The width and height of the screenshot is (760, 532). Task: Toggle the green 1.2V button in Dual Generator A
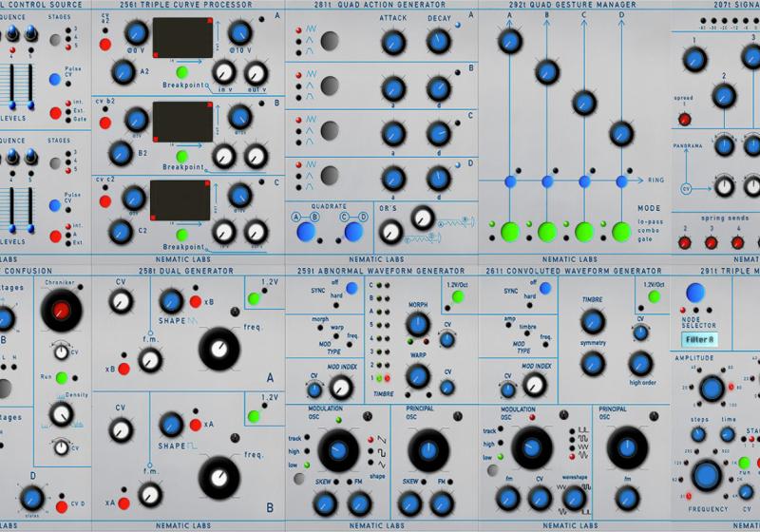click(x=254, y=299)
